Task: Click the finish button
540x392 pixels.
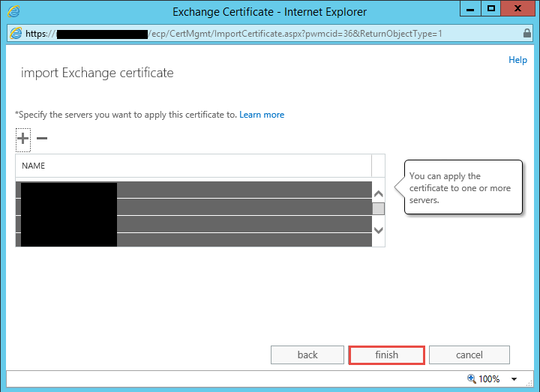Action: coord(386,355)
